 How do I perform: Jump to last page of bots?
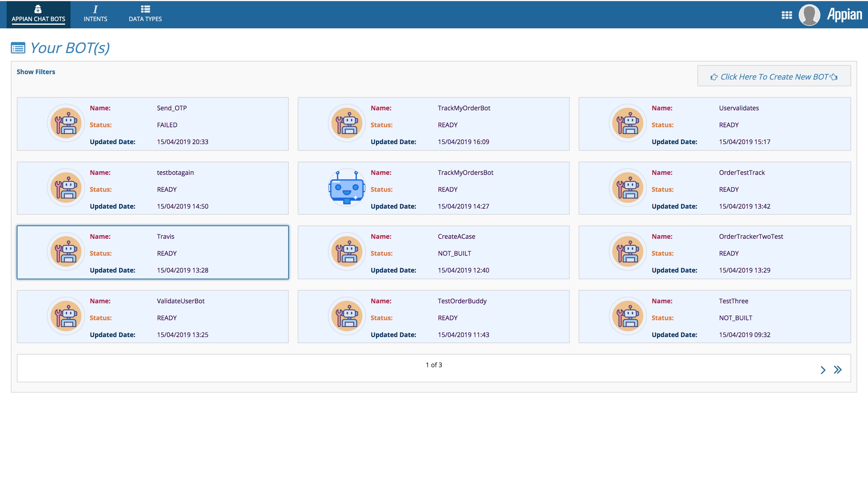click(838, 370)
